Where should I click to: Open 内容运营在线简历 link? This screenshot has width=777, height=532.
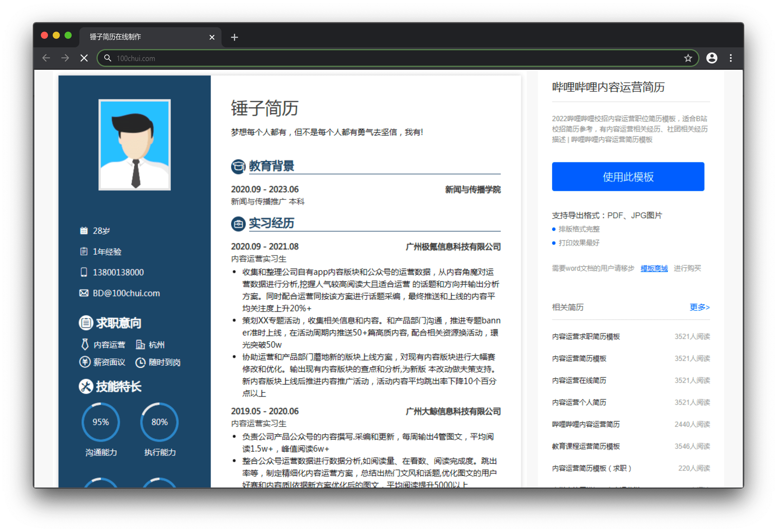pos(579,380)
